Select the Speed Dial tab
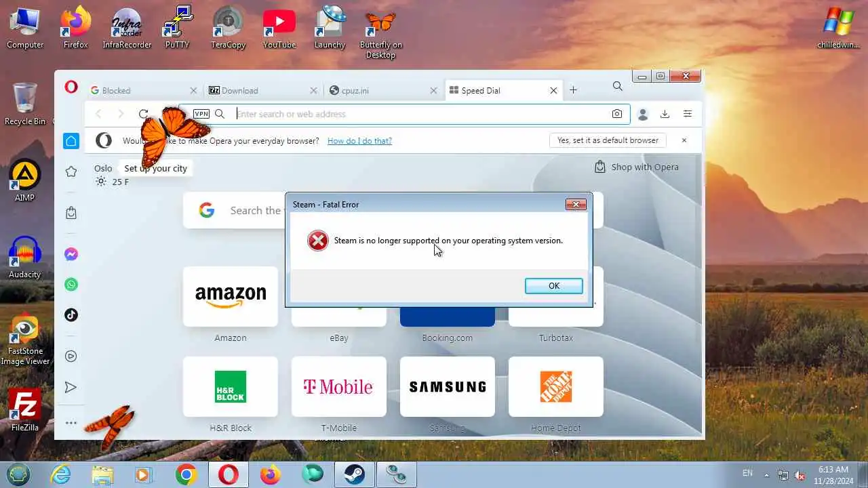The width and height of the screenshot is (868, 488). click(503, 90)
